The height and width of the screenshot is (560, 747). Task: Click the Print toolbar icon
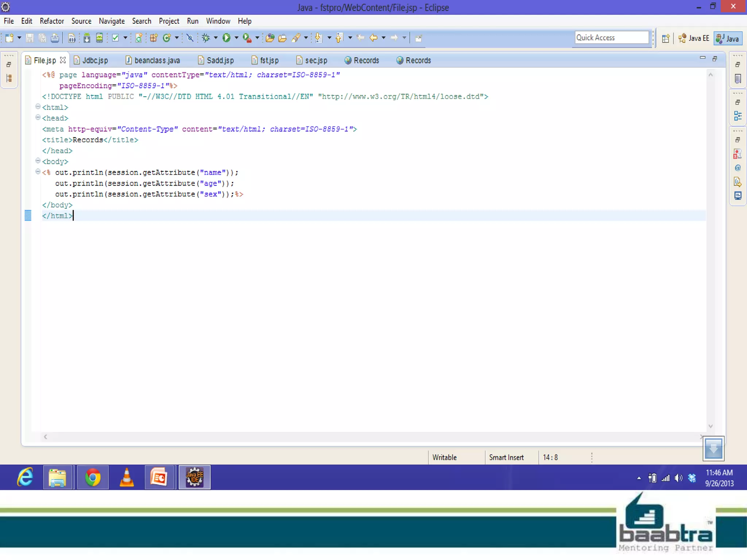[x=55, y=38]
